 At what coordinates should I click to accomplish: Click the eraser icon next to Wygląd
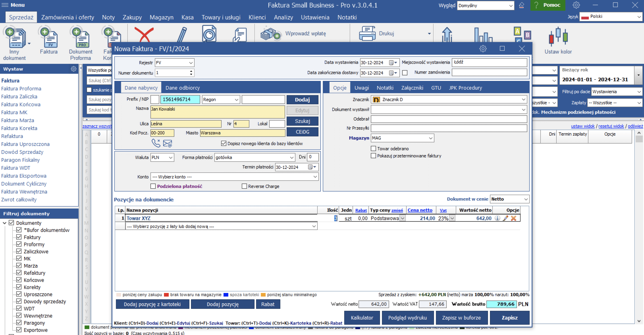click(x=521, y=5)
